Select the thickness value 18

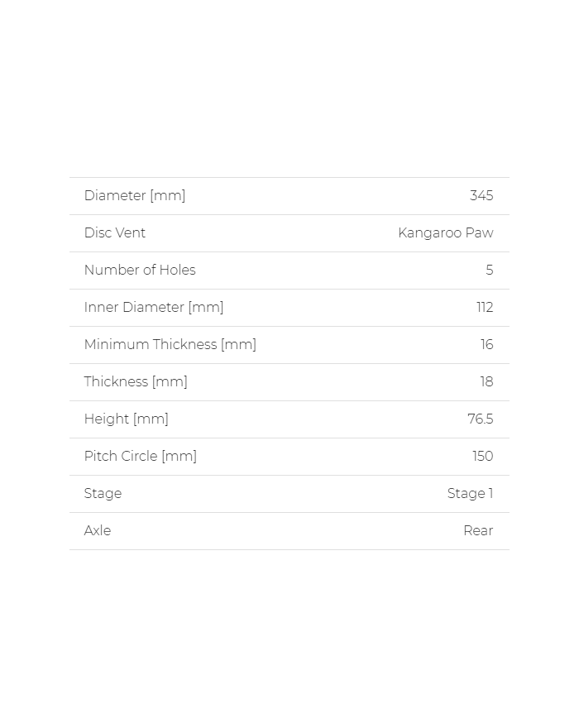coord(487,382)
